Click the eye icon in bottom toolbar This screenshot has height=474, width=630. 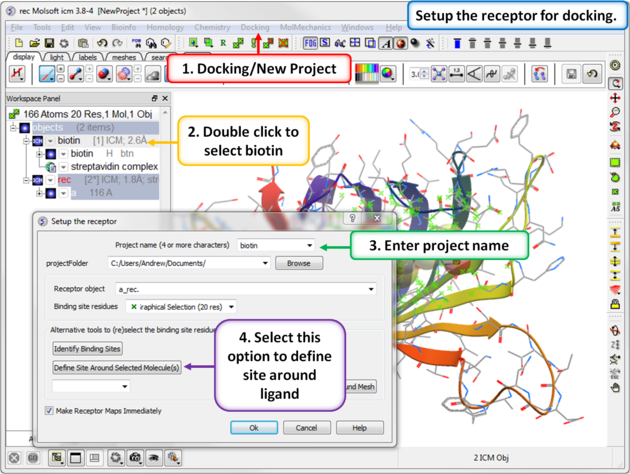click(156, 458)
